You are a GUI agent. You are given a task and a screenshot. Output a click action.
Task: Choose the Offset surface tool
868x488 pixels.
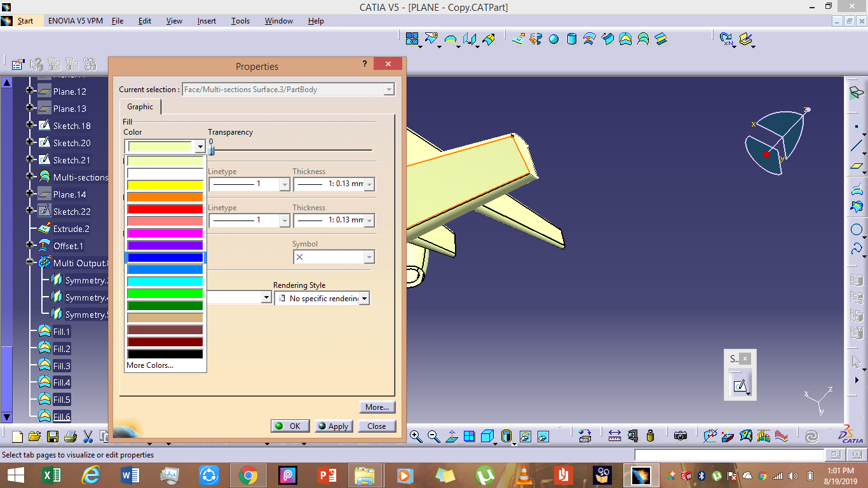tap(590, 39)
